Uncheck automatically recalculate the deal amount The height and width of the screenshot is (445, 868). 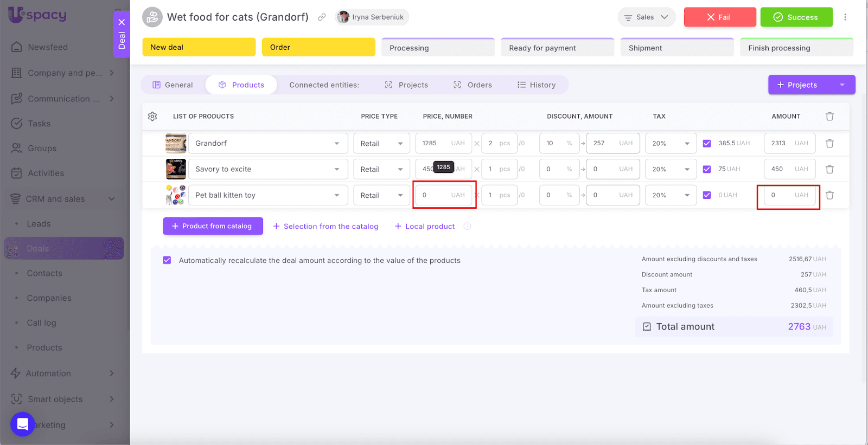[x=167, y=260]
